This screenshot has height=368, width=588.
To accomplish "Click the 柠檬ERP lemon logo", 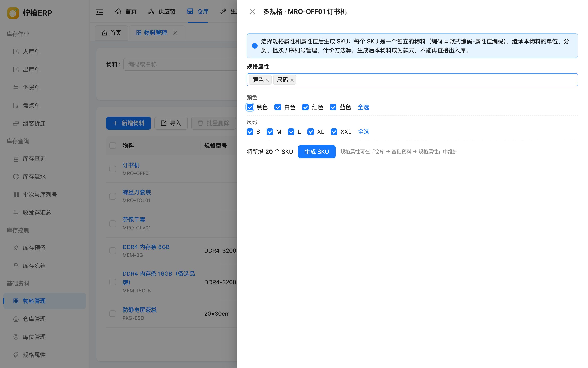I will [13, 13].
